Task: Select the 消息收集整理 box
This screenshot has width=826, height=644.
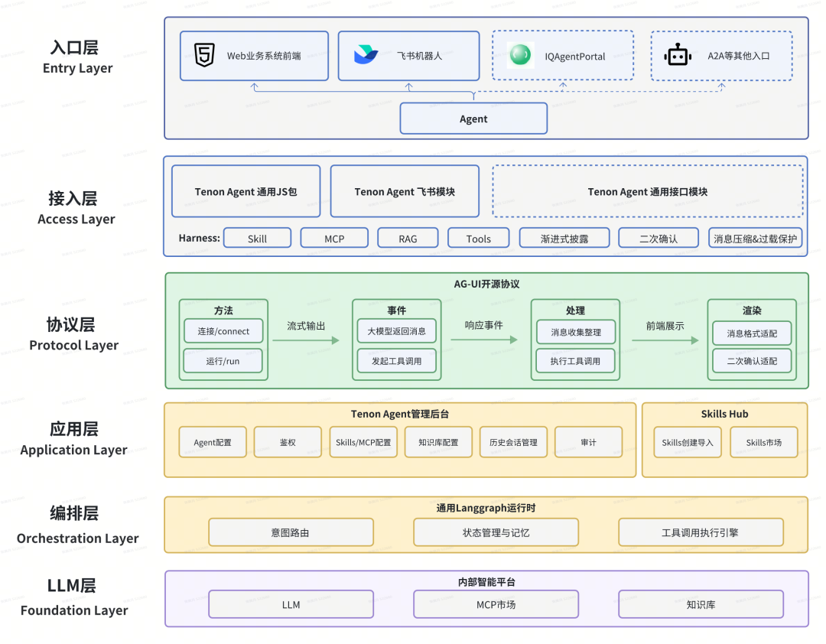Action: 576,332
